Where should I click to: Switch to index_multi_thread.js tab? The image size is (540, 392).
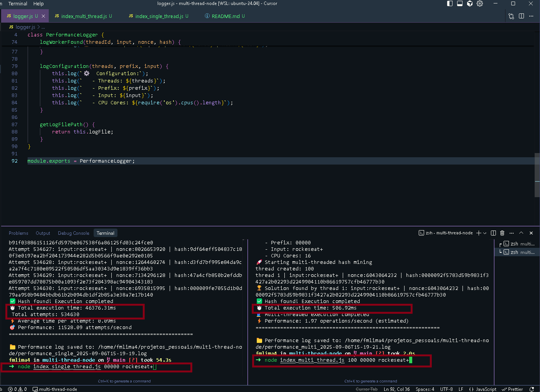(x=84, y=16)
